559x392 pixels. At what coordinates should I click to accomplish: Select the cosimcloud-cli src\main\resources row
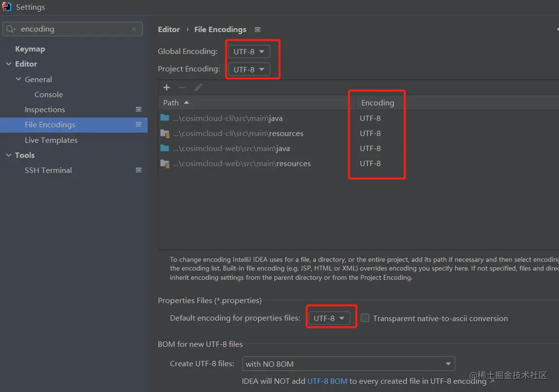[x=358, y=134]
